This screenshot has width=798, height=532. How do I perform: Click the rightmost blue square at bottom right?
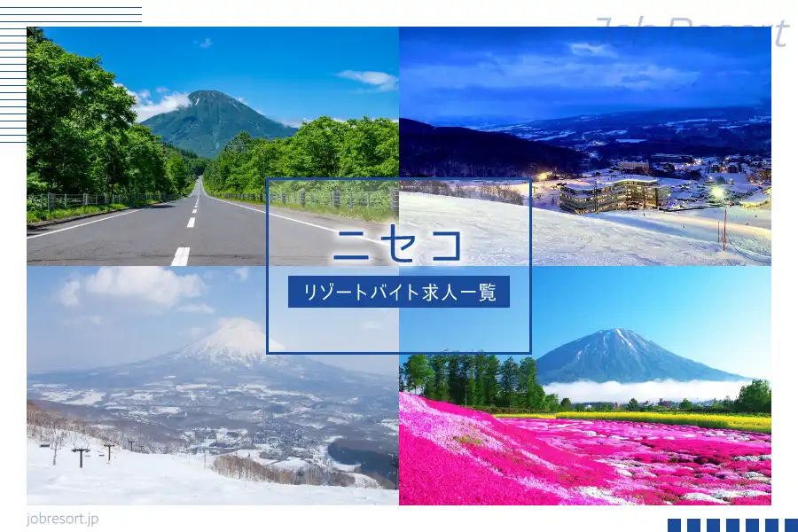pyautogui.click(x=791, y=525)
